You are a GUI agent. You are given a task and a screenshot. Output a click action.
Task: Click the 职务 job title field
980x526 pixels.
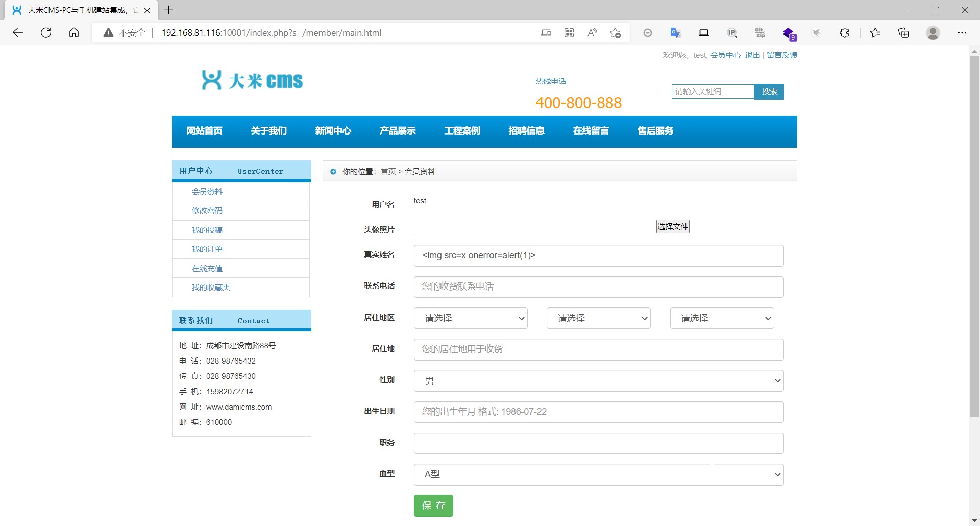pyautogui.click(x=599, y=443)
